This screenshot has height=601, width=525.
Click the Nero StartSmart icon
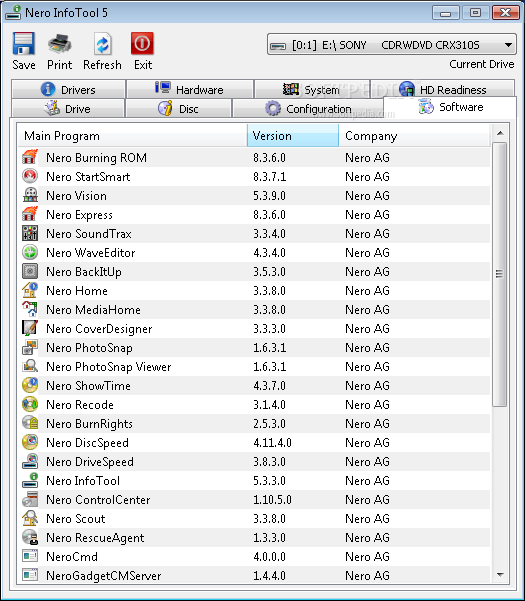30,176
